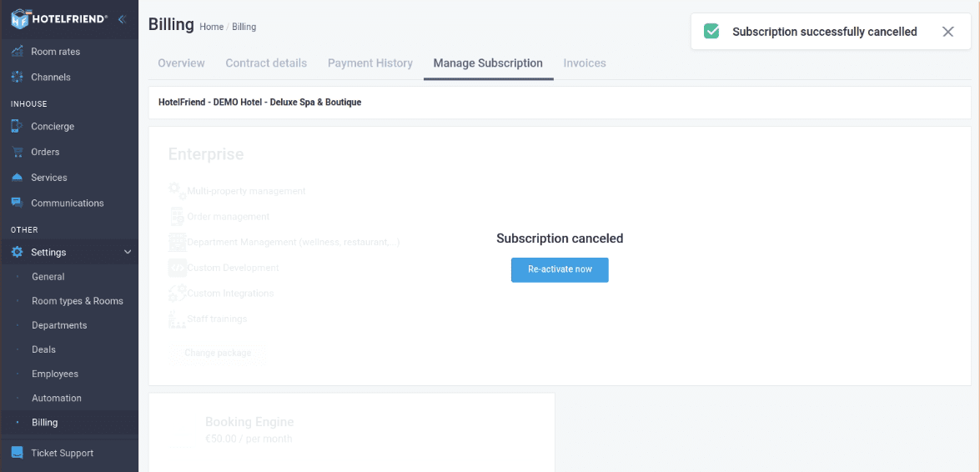Open Employees settings item
Viewport: 980px width, 472px height.
pyautogui.click(x=55, y=374)
